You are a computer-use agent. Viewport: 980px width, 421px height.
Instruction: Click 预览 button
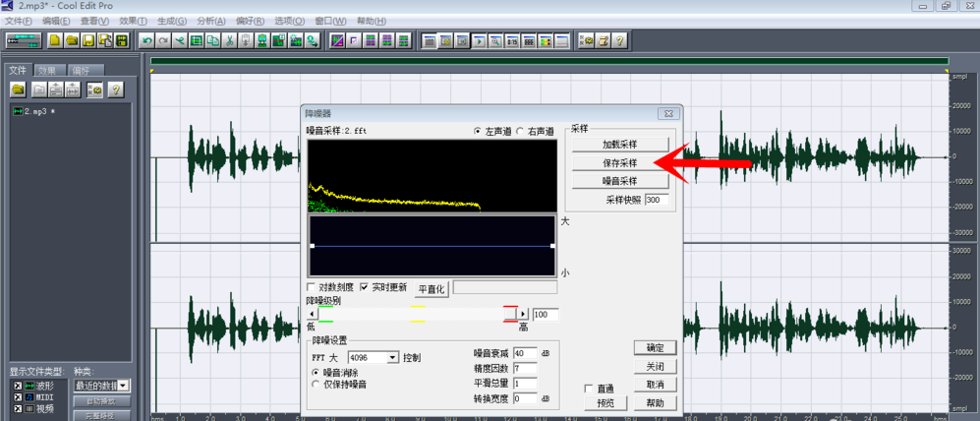(605, 403)
